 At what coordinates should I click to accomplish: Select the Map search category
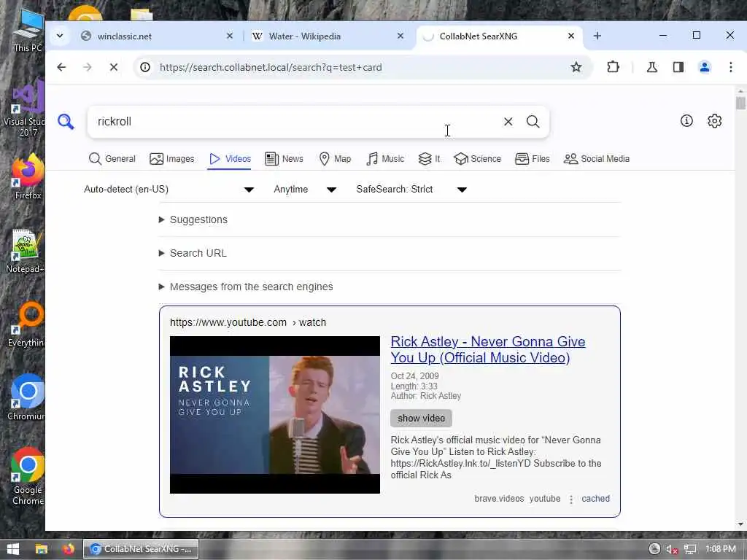(x=335, y=158)
